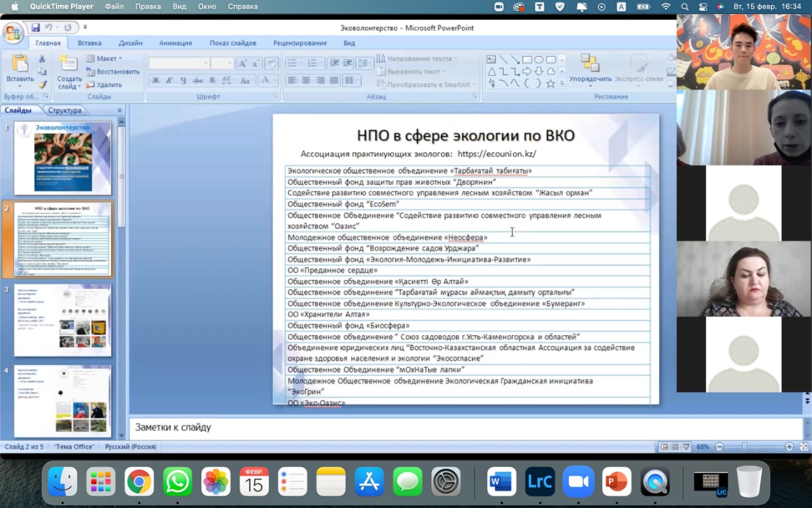This screenshot has width=812, height=508.
Task: Save the presentation with the floppy icon
Action: pos(36,27)
